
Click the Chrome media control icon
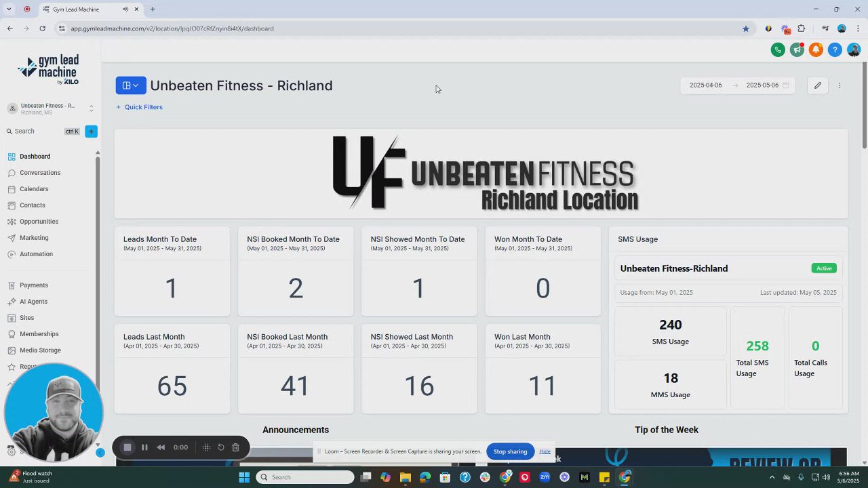pos(825,28)
